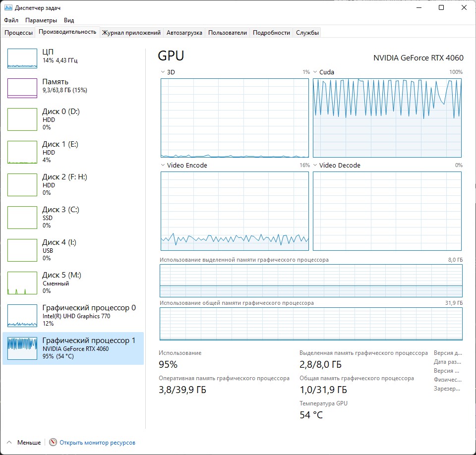This screenshot has height=455, width=476.
Task: Click Task Manager title bar icon
Action: pos(8,7)
